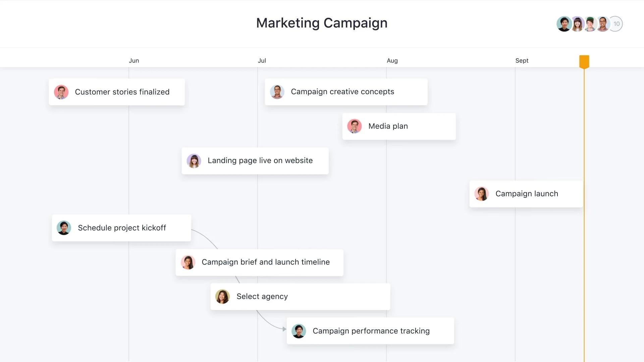
Task: Click the Customer stories finalized assignee avatar
Action: [x=61, y=92]
